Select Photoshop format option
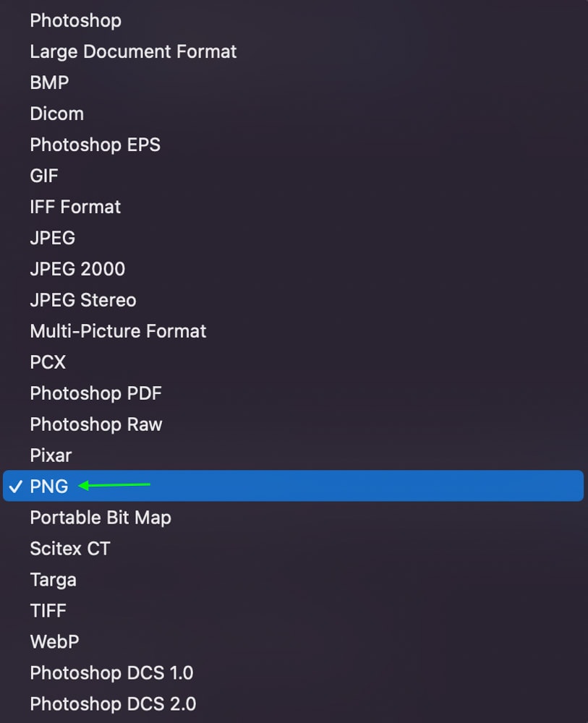Image resolution: width=588 pixels, height=723 pixels. pos(294,21)
